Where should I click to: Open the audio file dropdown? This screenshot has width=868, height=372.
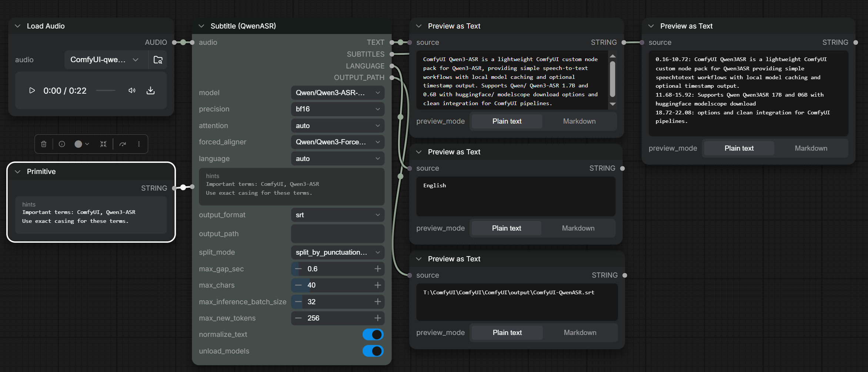tap(106, 60)
